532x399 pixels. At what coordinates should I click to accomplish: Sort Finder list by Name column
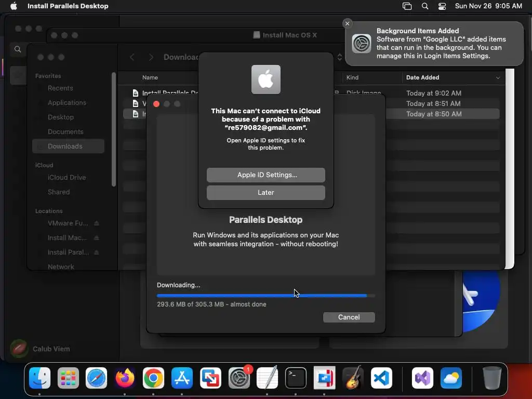[150, 77]
